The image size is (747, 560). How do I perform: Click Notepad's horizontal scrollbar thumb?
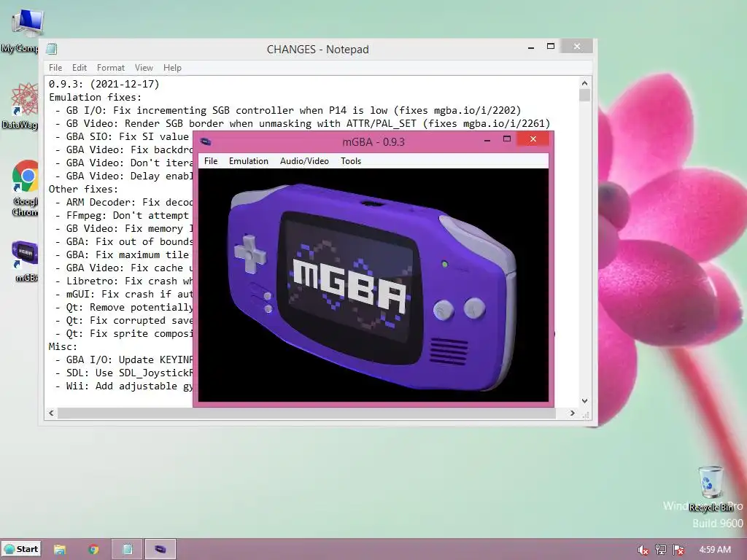coord(306,413)
